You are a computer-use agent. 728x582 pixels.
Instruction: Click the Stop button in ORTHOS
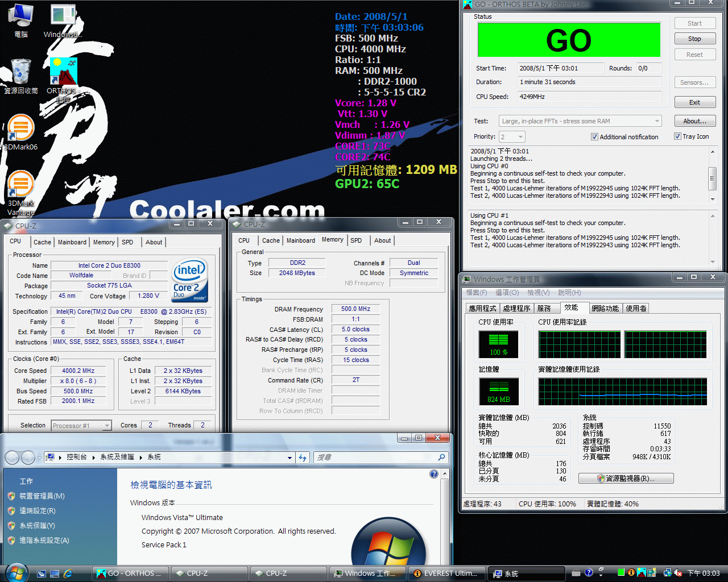[x=694, y=39]
